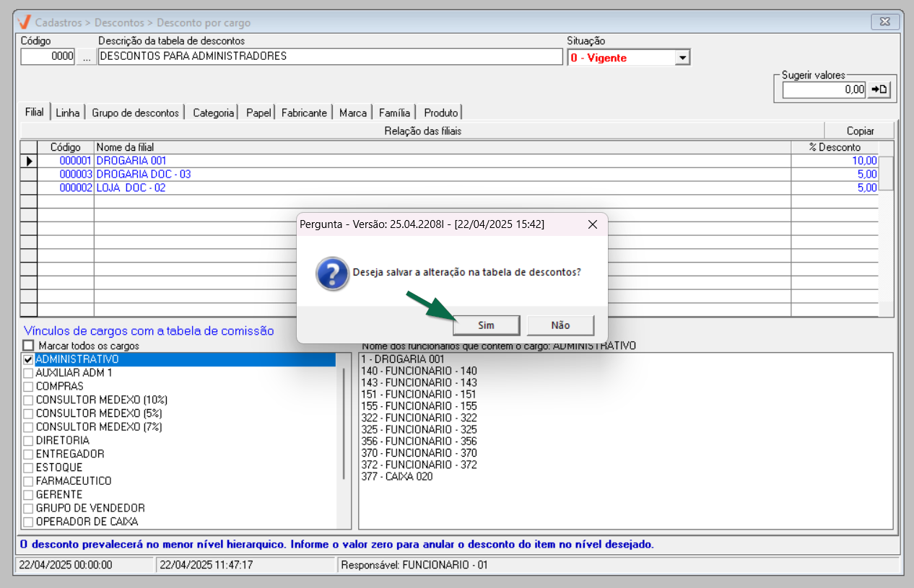Open the Família tab
Screen dimensions: 914x588
pos(394,113)
